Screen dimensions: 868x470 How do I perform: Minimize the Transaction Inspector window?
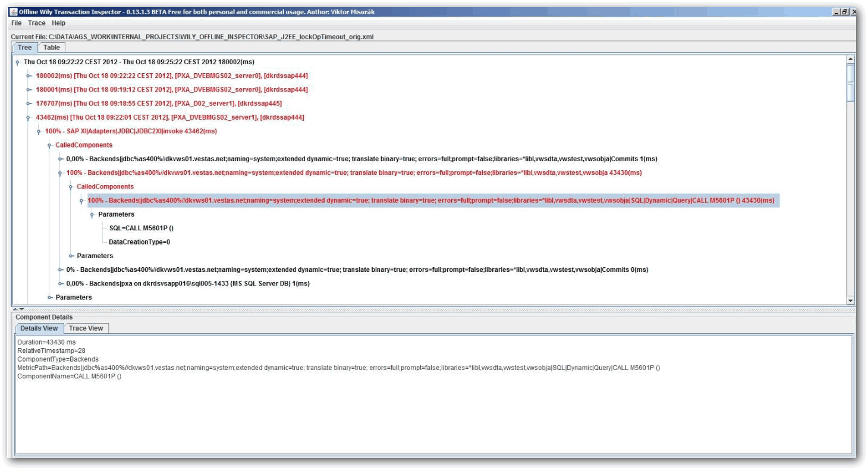pyautogui.click(x=837, y=12)
